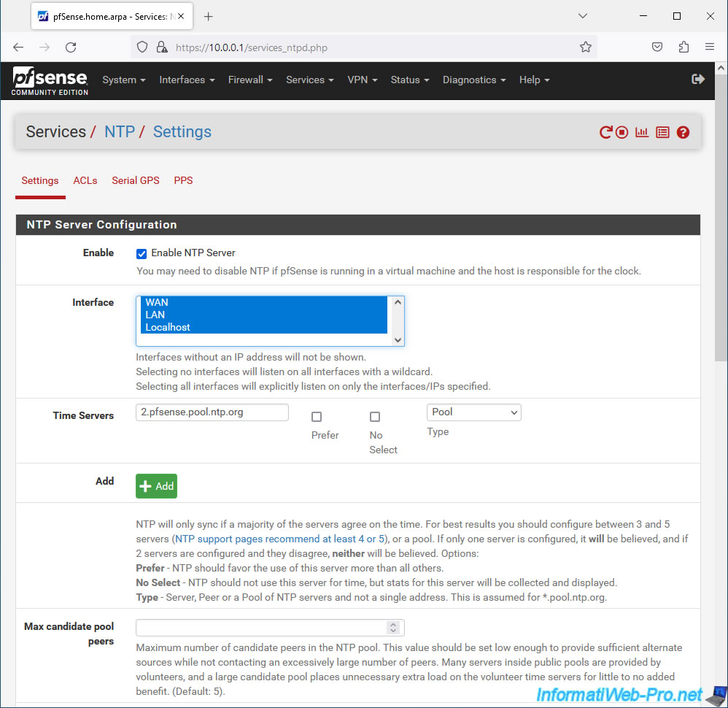Focus the Max candidate pool peers field
The width and height of the screenshot is (728, 708).
pyautogui.click(x=270, y=628)
